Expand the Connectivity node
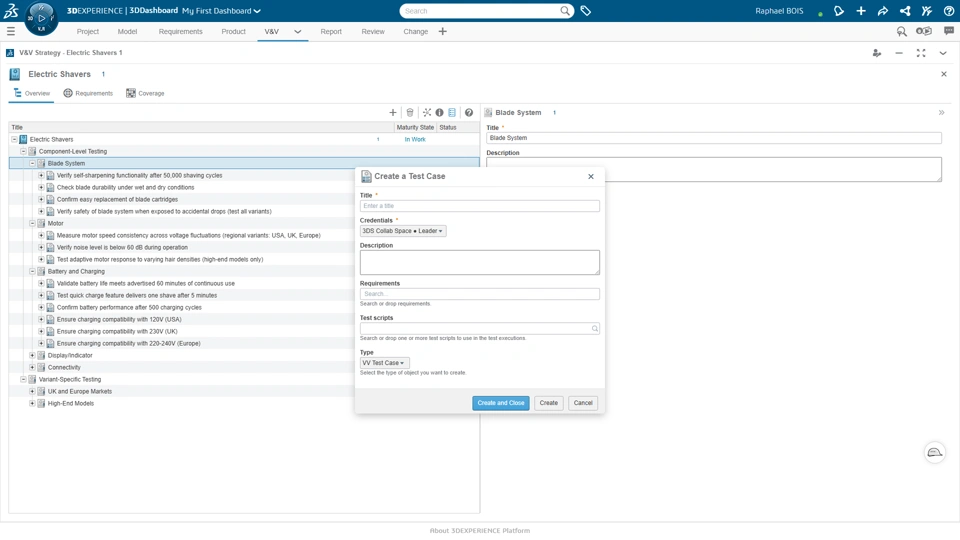960x540 pixels. (x=32, y=367)
